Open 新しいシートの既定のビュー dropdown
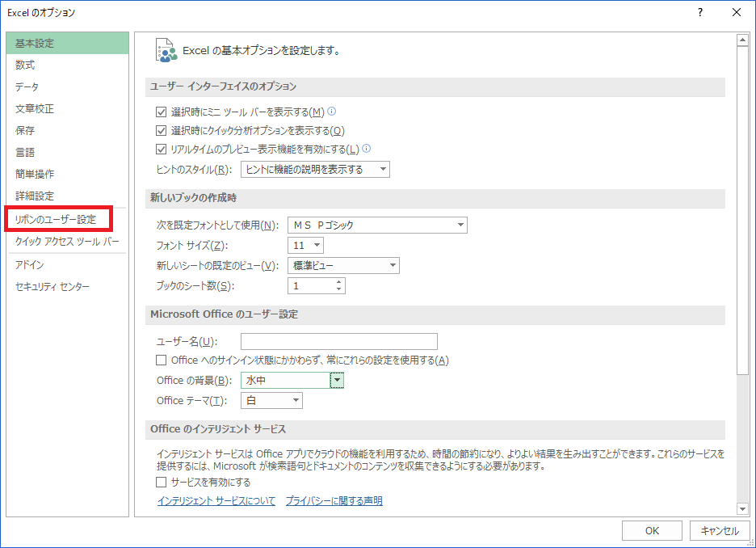This screenshot has width=756, height=548. [343, 266]
